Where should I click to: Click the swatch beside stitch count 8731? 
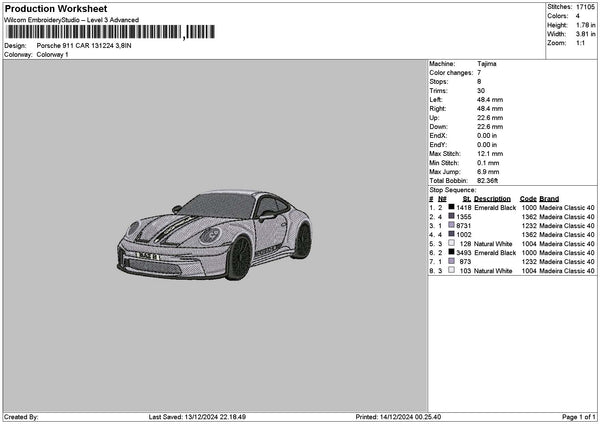pyautogui.click(x=451, y=226)
